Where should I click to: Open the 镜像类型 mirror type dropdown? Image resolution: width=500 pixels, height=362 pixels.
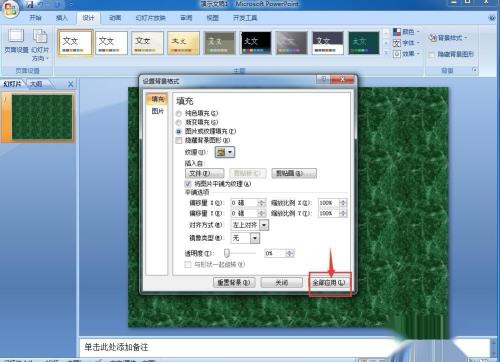255,238
